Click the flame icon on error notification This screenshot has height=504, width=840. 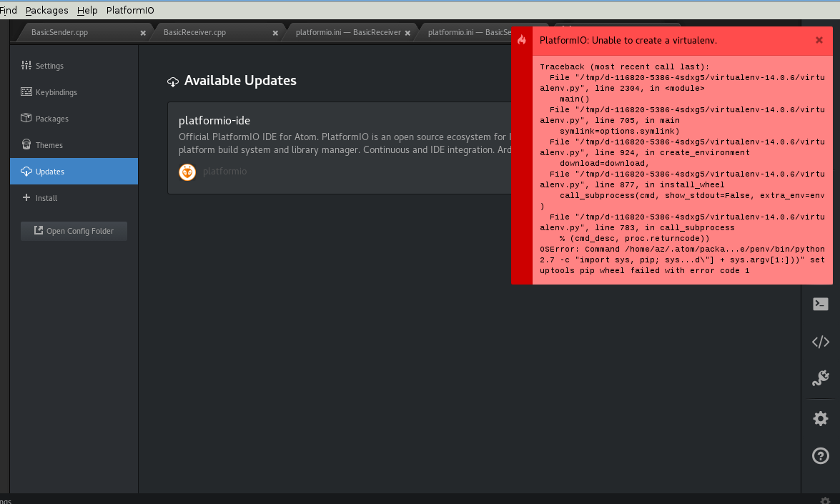click(522, 39)
